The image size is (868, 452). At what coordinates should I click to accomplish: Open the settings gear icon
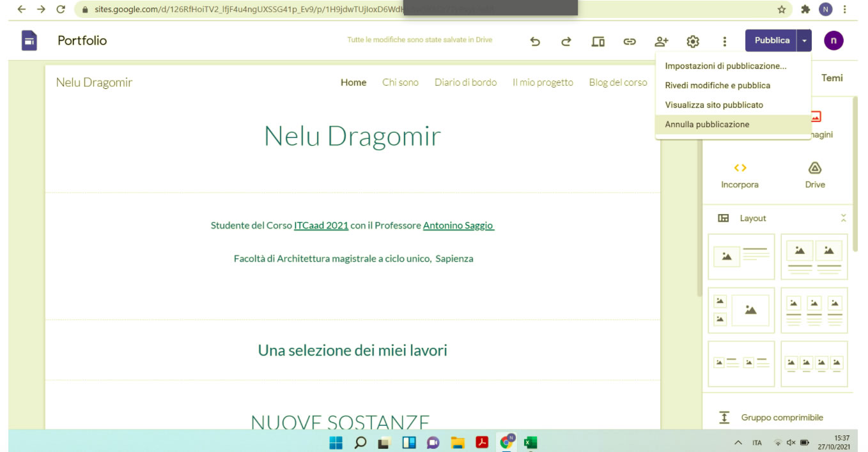point(693,42)
